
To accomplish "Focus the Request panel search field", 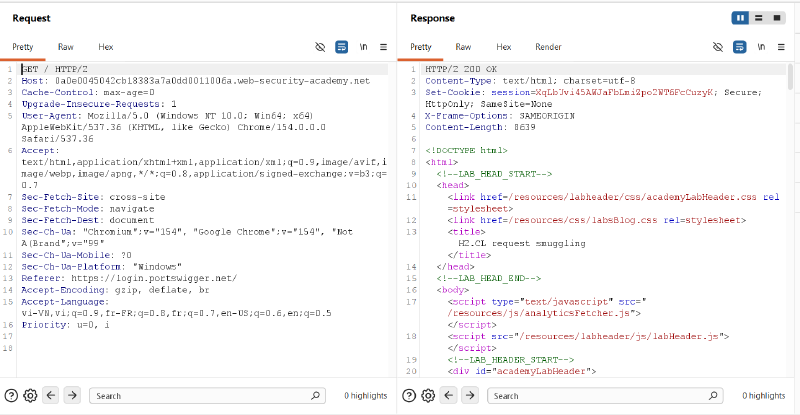I will (x=207, y=396).
